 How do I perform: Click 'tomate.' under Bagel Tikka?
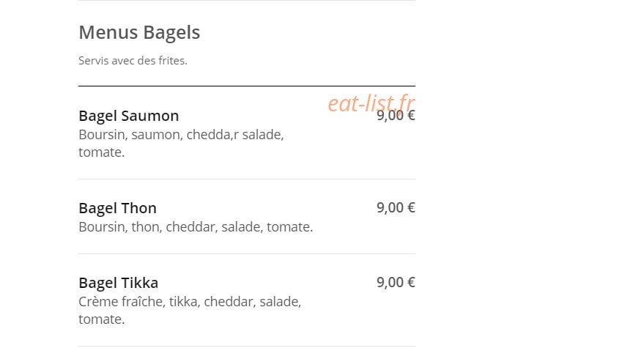coord(101,319)
